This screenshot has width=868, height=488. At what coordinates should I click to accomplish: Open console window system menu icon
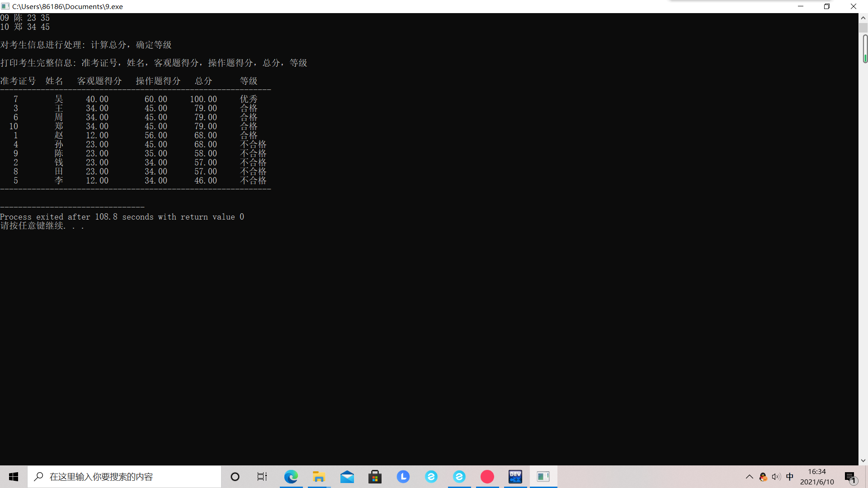tap(5, 6)
